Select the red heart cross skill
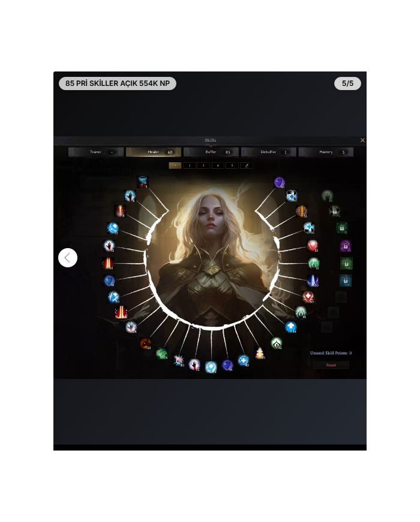The width and height of the screenshot is (420, 522). point(308,297)
